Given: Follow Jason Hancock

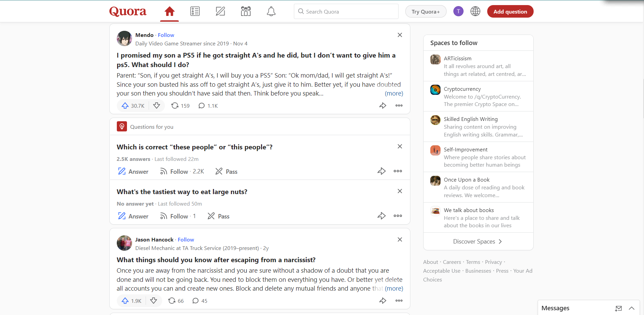Looking at the screenshot, I should point(186,239).
